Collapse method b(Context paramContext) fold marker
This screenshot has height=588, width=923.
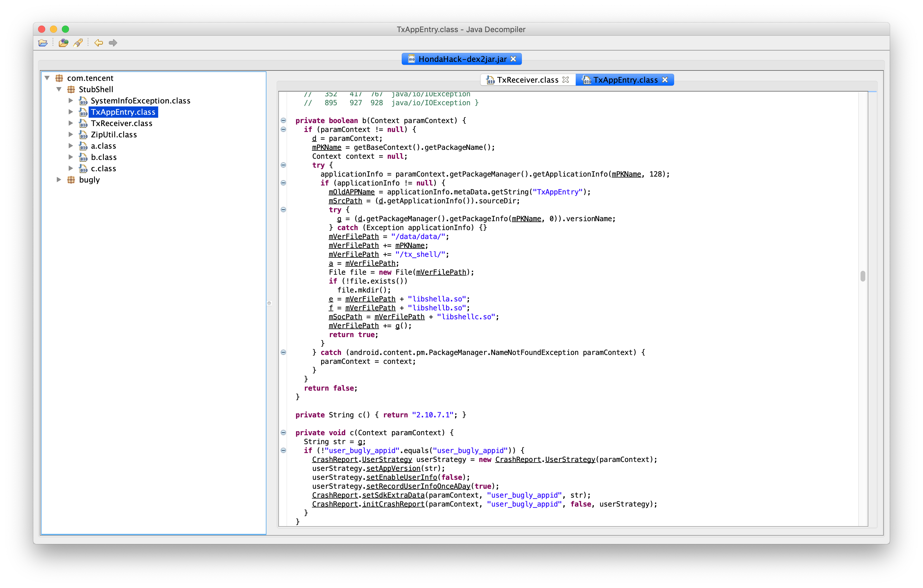point(283,120)
